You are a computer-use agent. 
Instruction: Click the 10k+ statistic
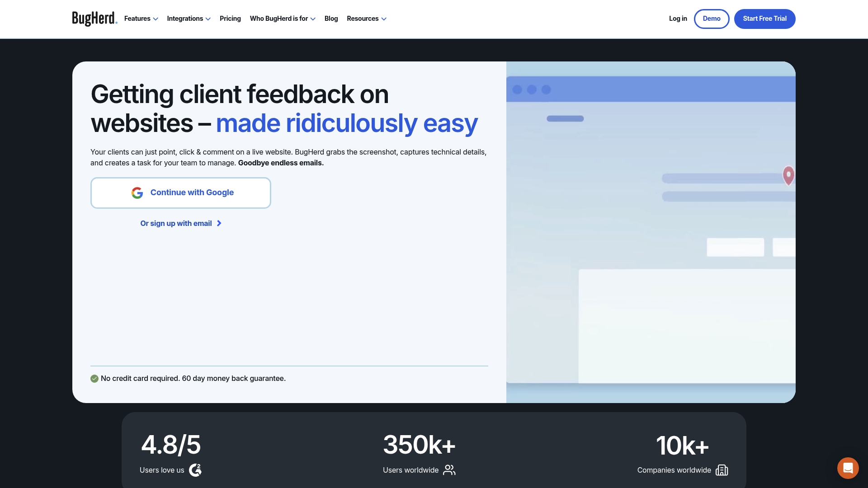(x=682, y=446)
